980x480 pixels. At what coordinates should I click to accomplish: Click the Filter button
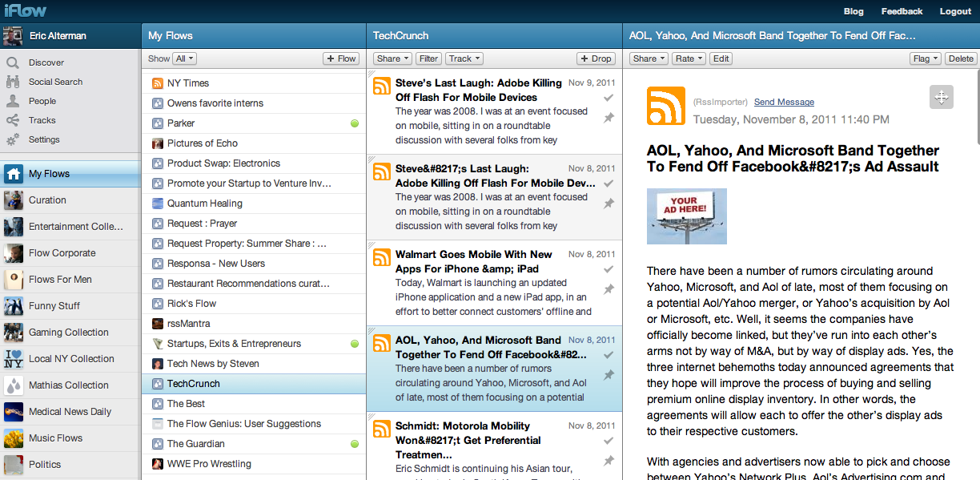click(428, 58)
